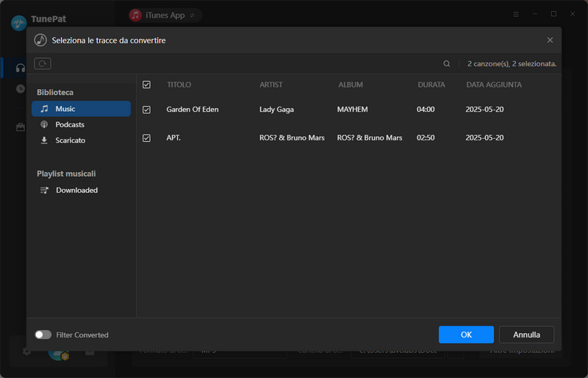588x378 pixels.
Task: Sort by the TITOLO column header
Action: coord(179,85)
